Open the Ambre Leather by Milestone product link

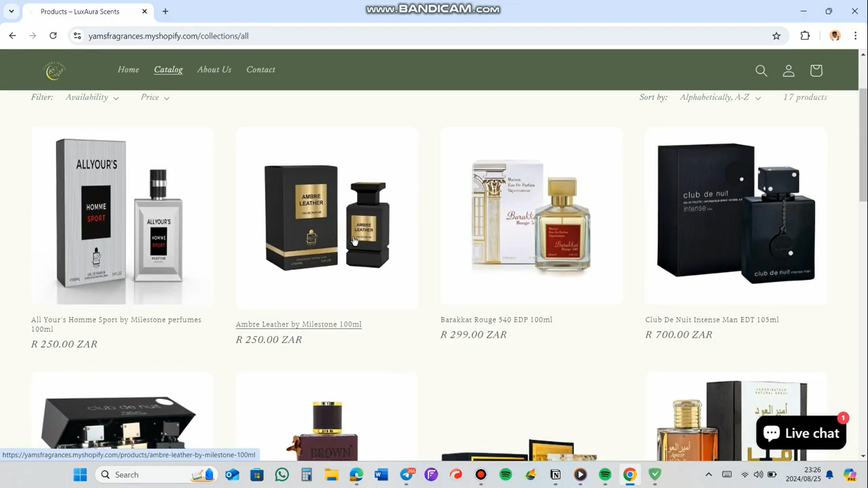pos(298,324)
